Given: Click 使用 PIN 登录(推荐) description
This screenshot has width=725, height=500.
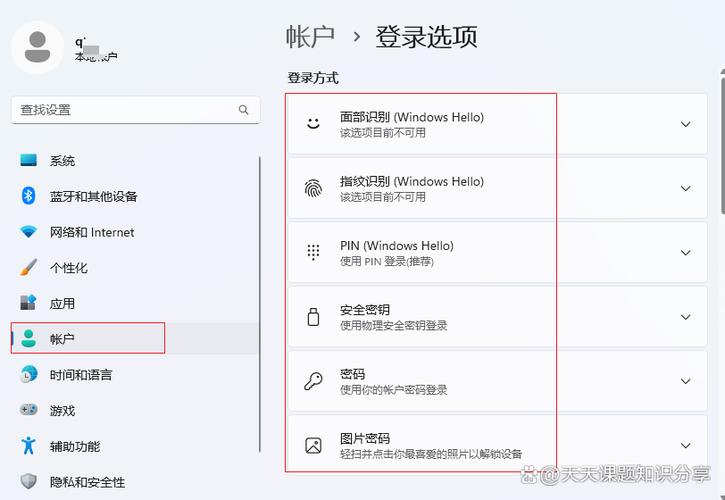Looking at the screenshot, I should [387, 261].
